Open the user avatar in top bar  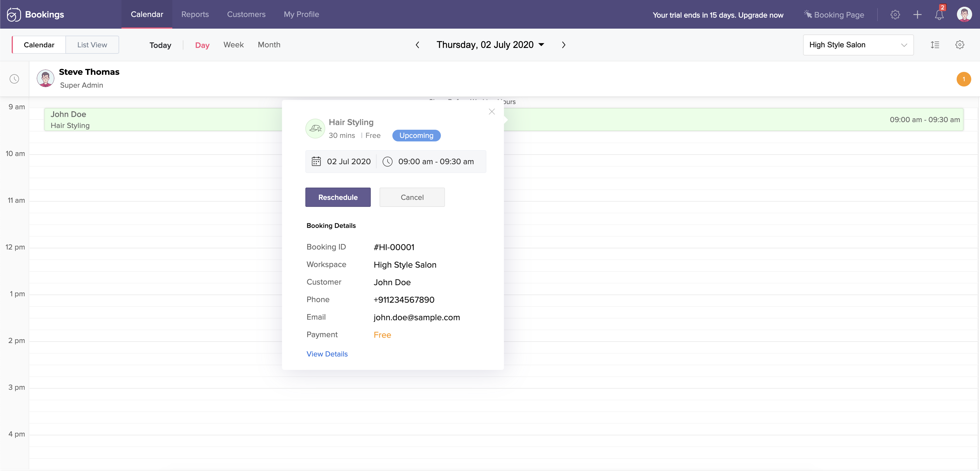click(964, 15)
